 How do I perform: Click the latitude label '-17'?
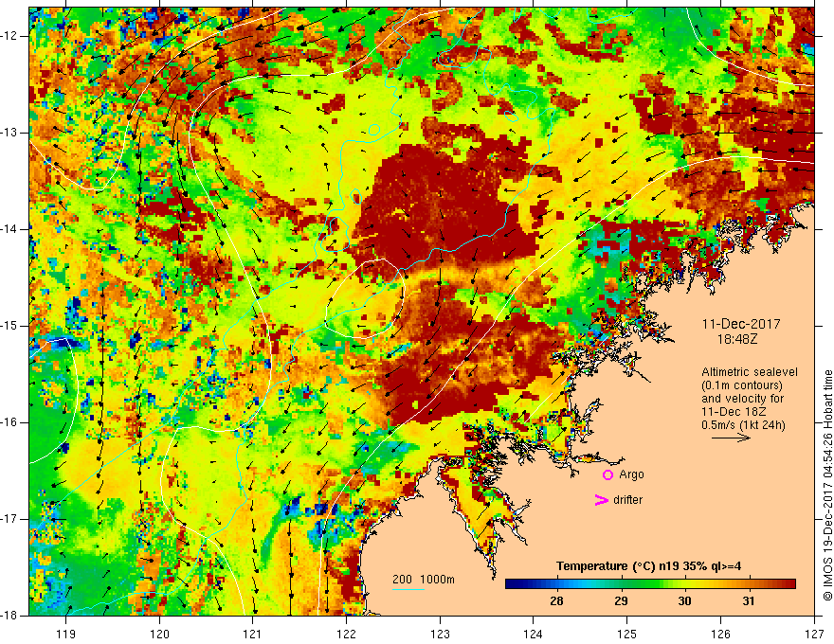[10, 519]
